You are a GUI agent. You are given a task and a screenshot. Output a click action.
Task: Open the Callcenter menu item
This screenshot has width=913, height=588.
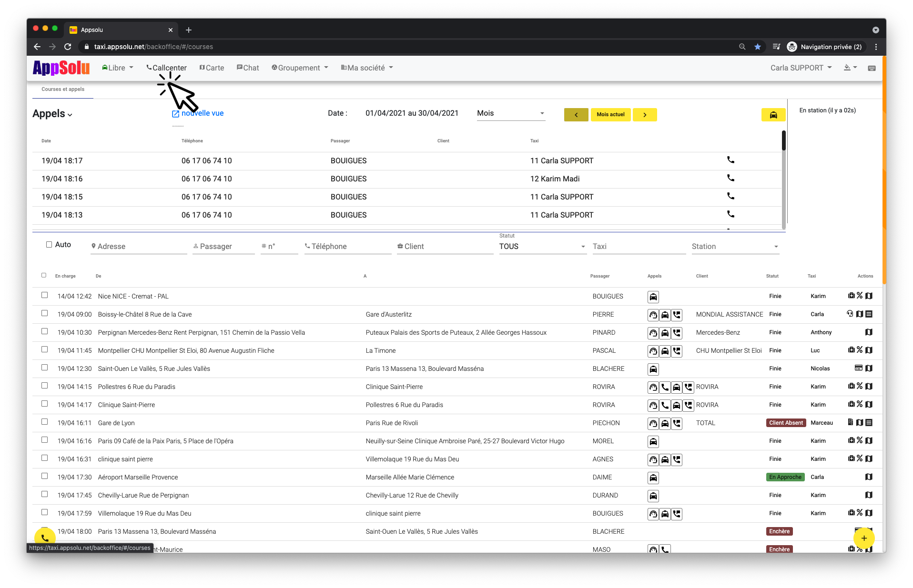166,68
